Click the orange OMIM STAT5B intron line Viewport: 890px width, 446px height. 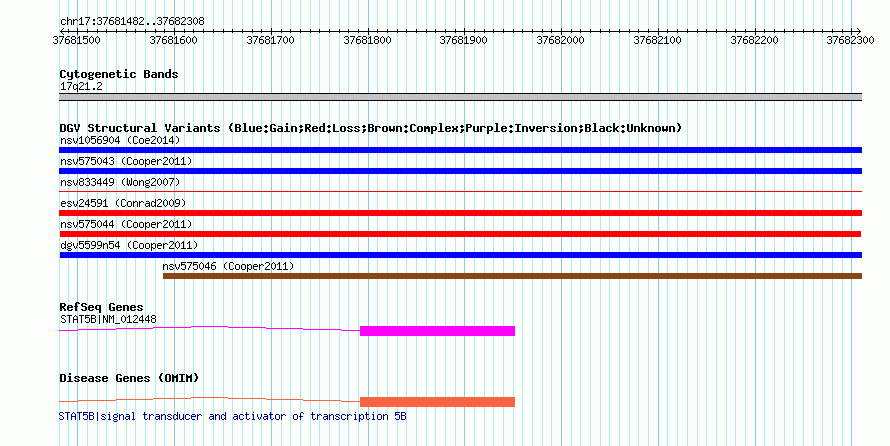pyautogui.click(x=209, y=399)
